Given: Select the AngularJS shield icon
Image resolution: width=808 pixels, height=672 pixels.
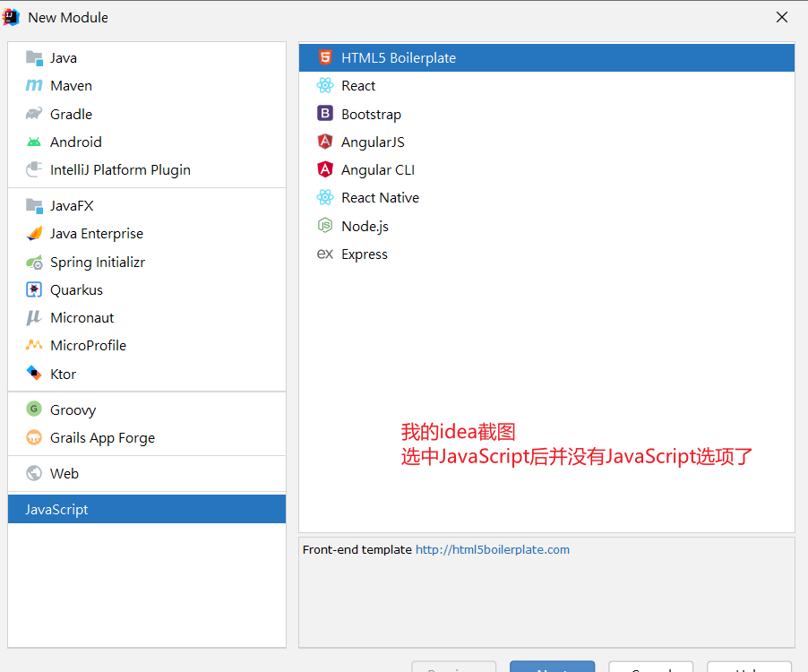Looking at the screenshot, I should pyautogui.click(x=325, y=142).
